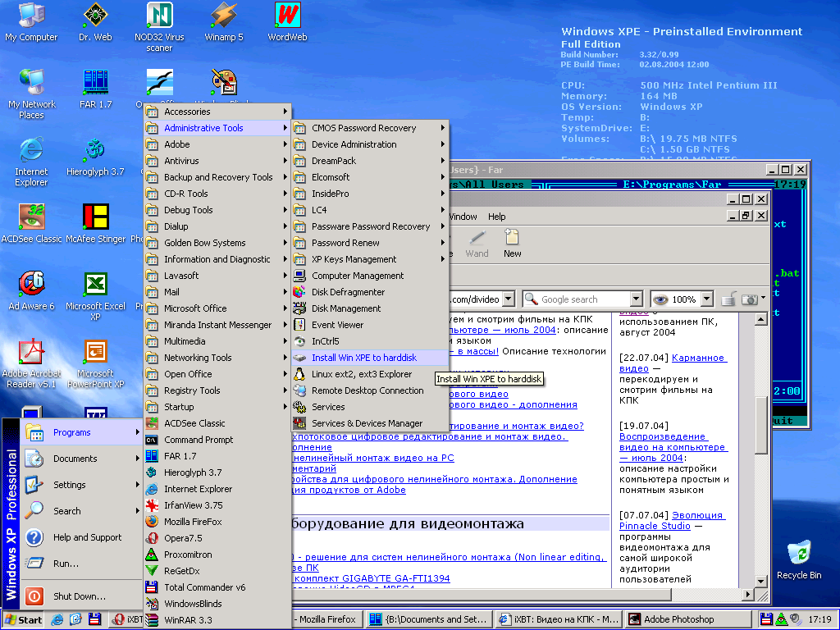Toggle the padlock security icon in Opera
The image size is (840, 630).
(x=728, y=299)
